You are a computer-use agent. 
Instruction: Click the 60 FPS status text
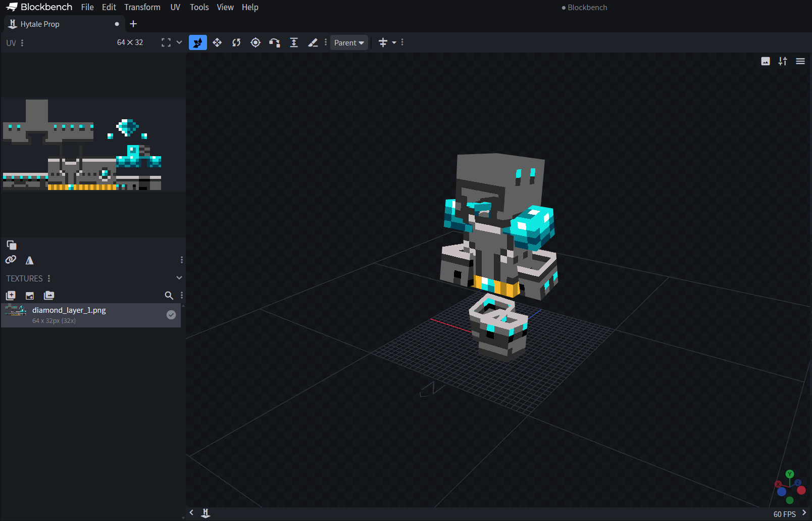[x=784, y=514]
